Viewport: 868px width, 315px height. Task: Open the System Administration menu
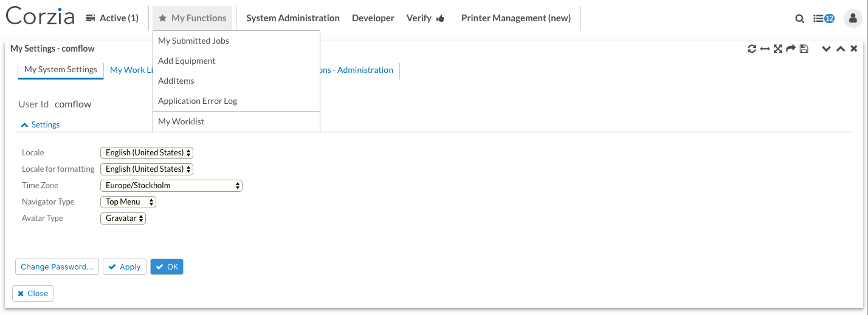click(293, 18)
